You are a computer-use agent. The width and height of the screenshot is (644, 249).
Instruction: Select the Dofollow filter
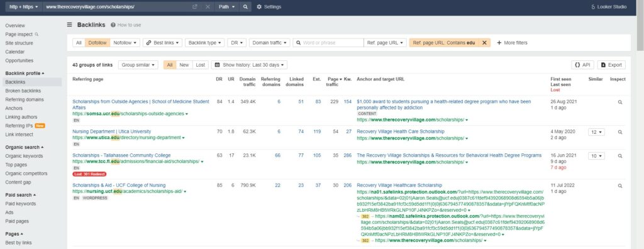point(97,43)
